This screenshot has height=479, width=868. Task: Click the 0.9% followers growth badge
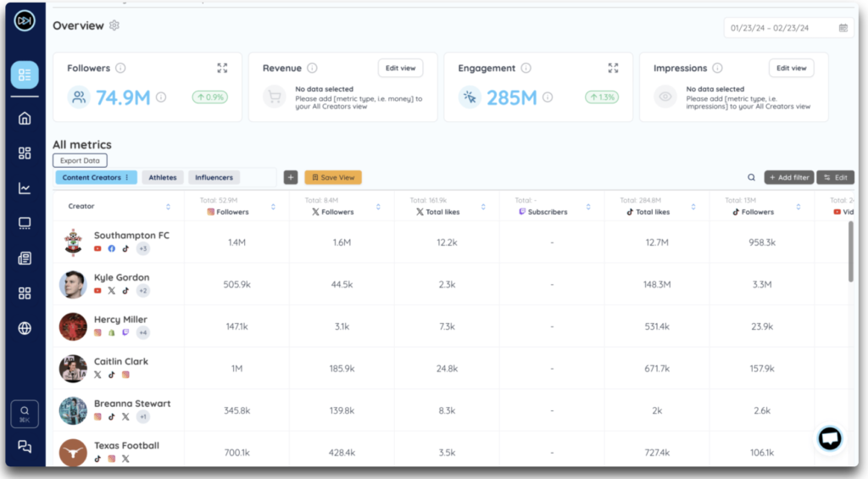[x=210, y=97]
